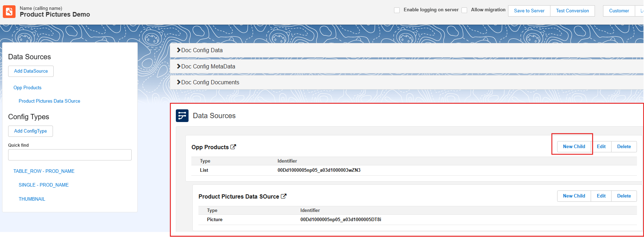This screenshot has width=644, height=237.
Task: Open TABLE_ROW - PROD_NAME config type
Action: (44, 171)
